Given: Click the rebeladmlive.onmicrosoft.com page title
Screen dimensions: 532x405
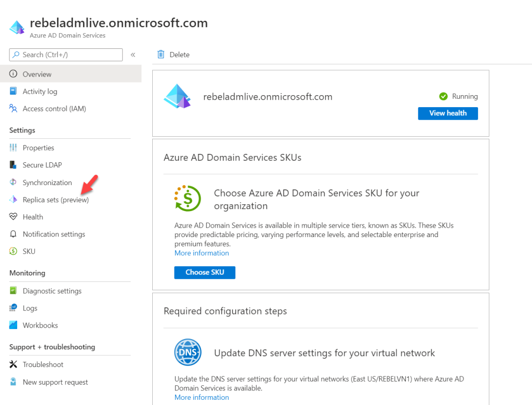Looking at the screenshot, I should 119,23.
